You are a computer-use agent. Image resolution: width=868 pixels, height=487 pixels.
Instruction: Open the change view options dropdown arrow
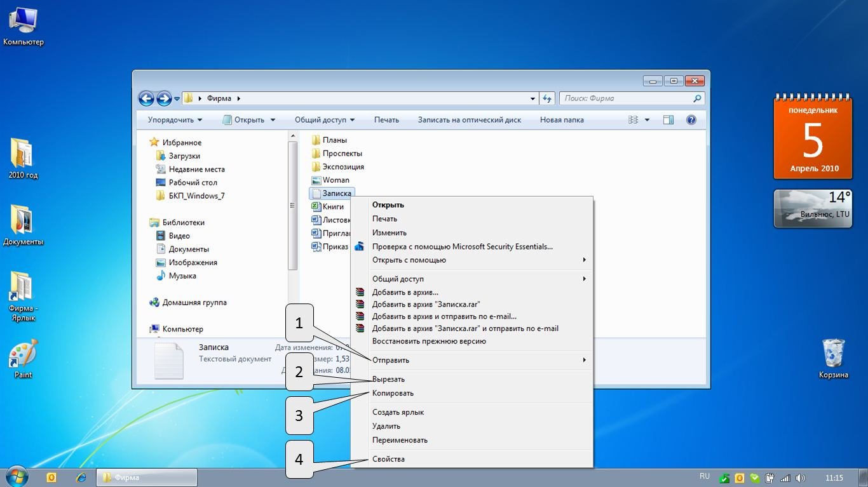tap(647, 120)
